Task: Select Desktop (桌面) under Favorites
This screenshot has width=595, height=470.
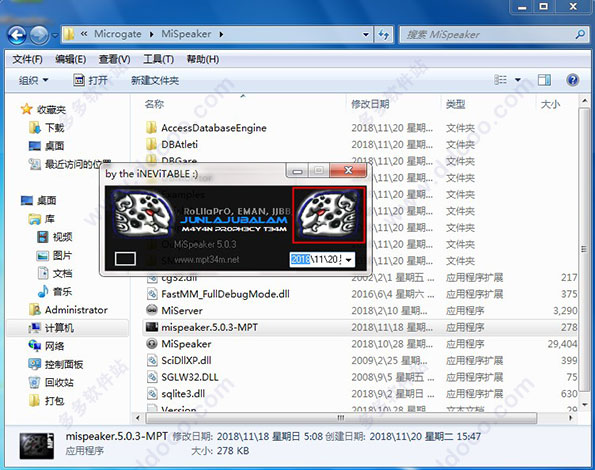Action: tap(46, 146)
